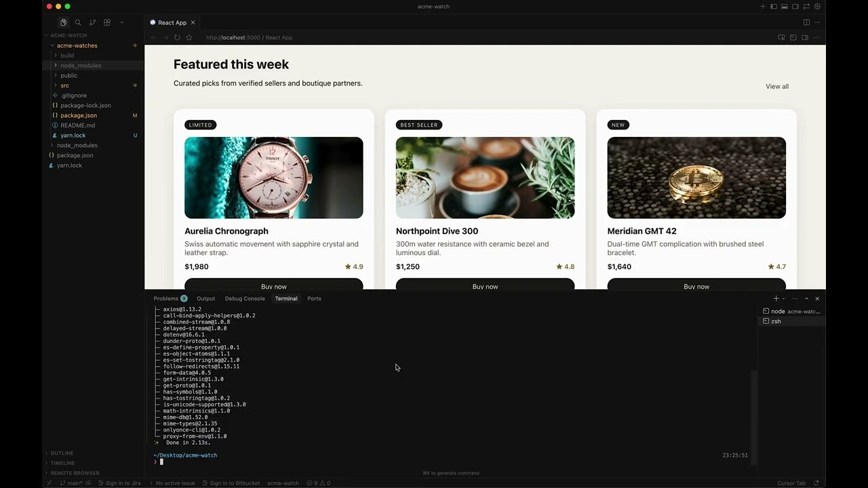Switch to the Debug Console tab
This screenshot has width=868, height=488.
(245, 299)
